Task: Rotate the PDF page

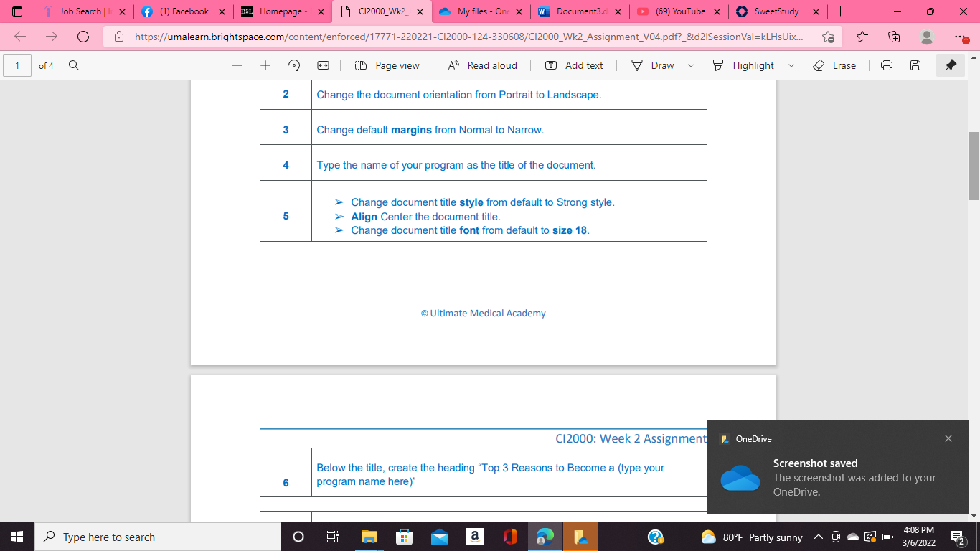Action: [294, 65]
